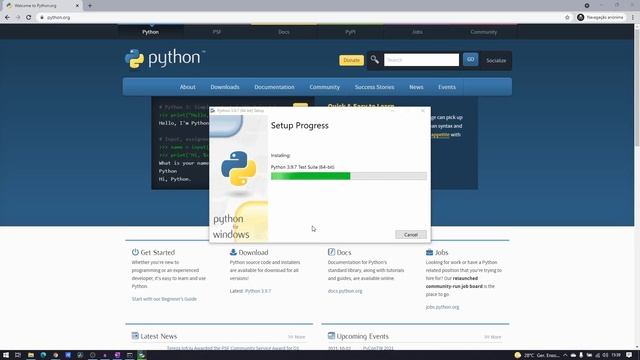This screenshot has height=360, width=640.
Task: Open the About navigation menu
Action: click(187, 87)
